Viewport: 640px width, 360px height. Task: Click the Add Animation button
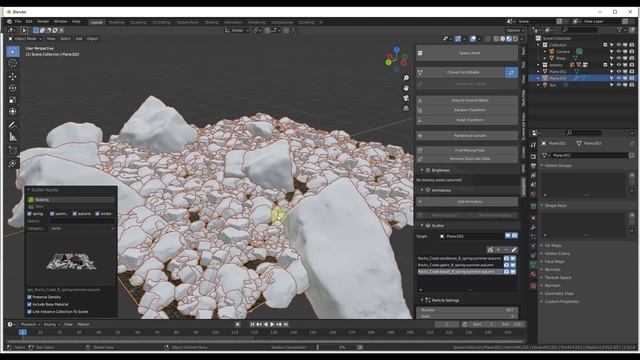click(467, 202)
